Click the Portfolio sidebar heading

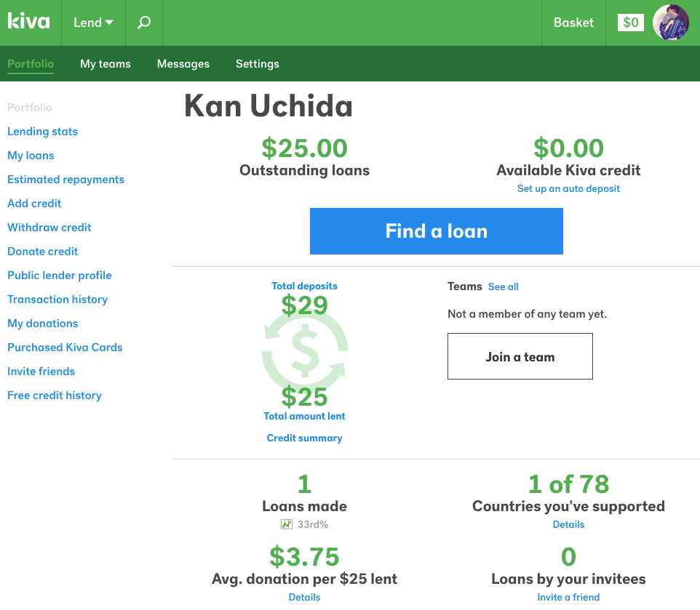[x=29, y=108]
